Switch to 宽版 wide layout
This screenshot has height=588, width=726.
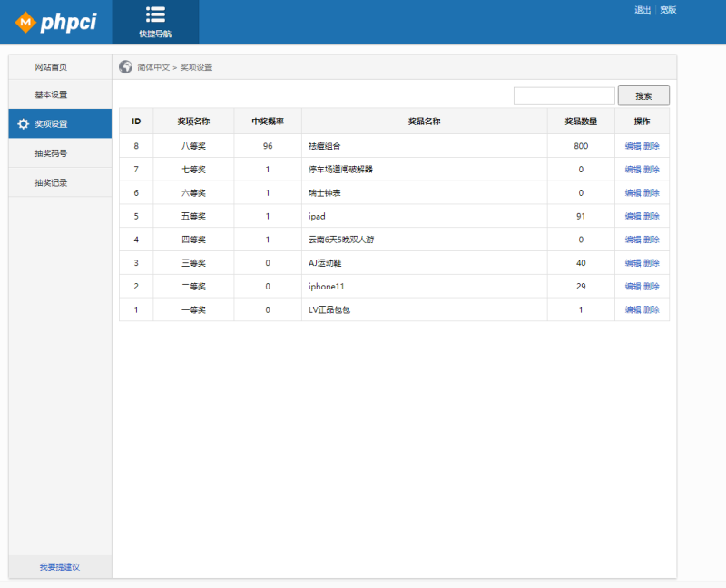coord(668,10)
